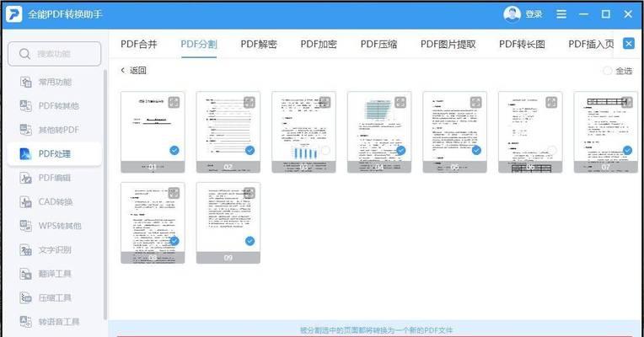644x337 pixels.
Task: Enlarge preview of page 04
Action: click(x=400, y=102)
